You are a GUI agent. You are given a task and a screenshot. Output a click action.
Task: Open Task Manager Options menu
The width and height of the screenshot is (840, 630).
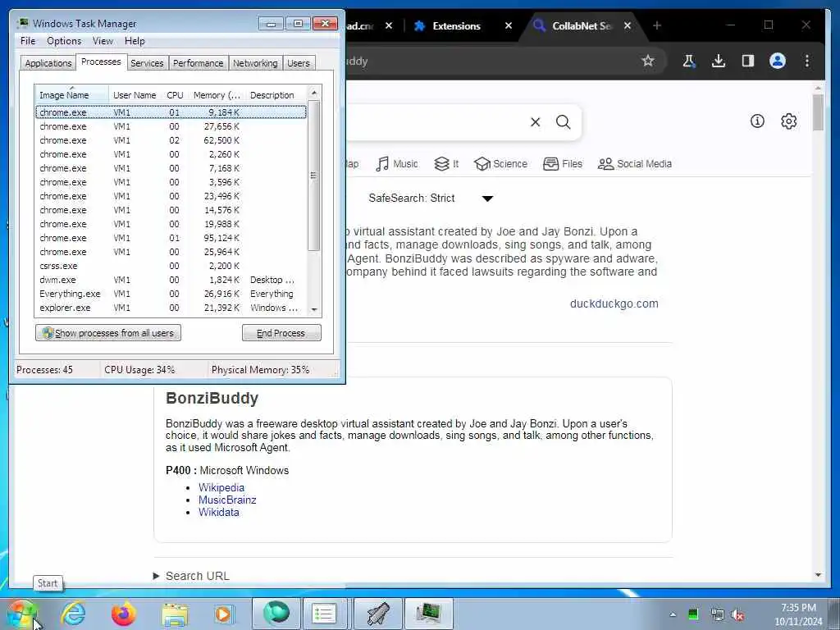coord(64,41)
